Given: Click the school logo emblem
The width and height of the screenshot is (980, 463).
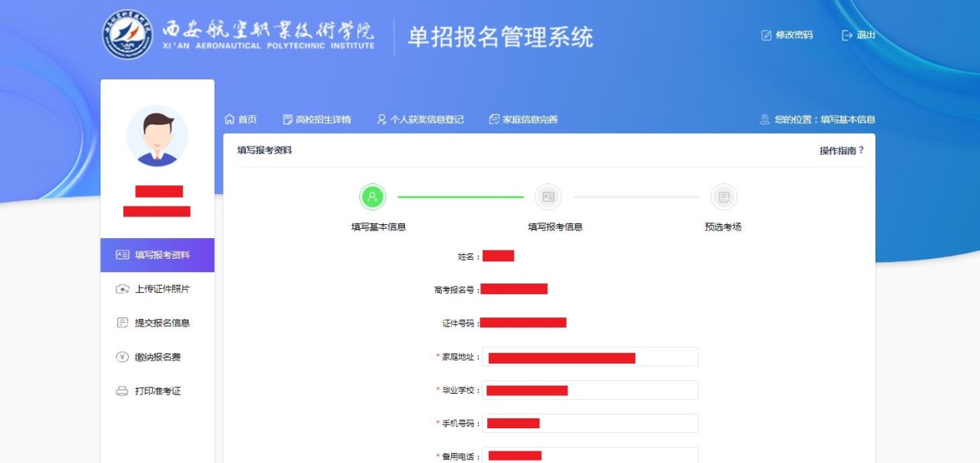Looking at the screenshot, I should coord(128,36).
